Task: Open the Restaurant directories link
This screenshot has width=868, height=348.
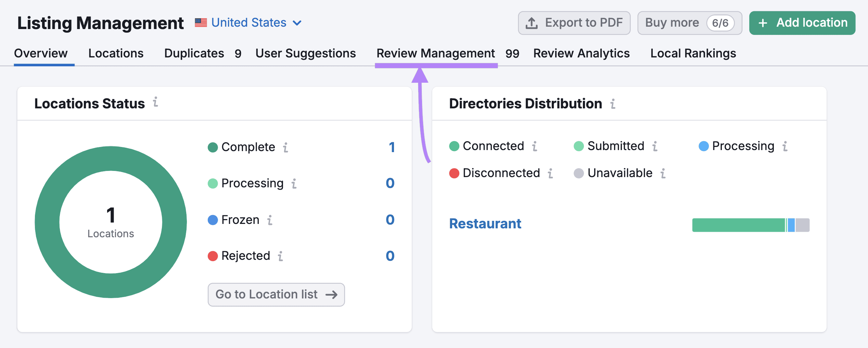Action: coord(485,224)
